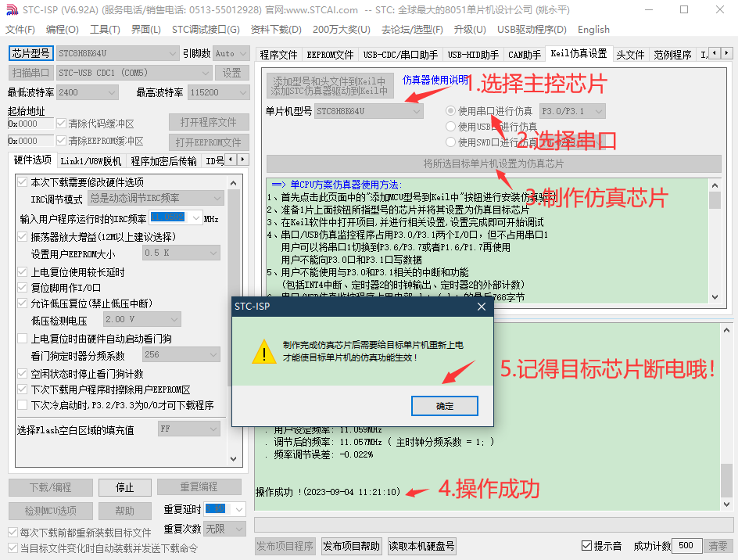Click scroll-up arrow of hardware options list
The width and height of the screenshot is (738, 560).
click(x=234, y=183)
